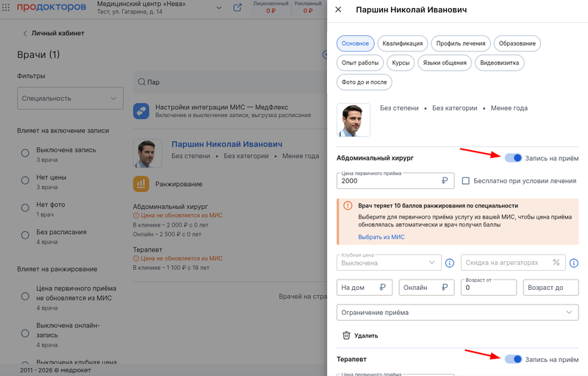Click the Возраст до field
588x376 pixels.
point(551,288)
